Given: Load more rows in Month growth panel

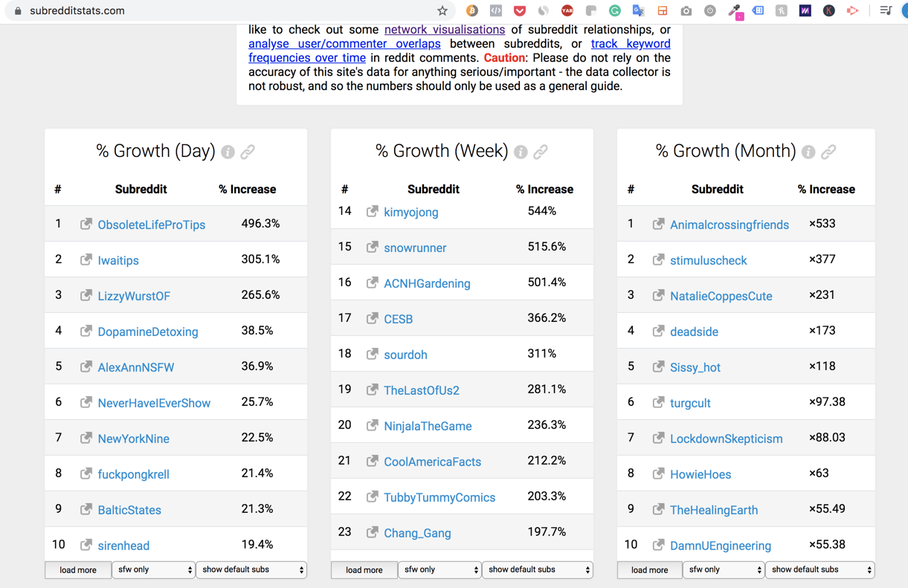Looking at the screenshot, I should click(649, 570).
